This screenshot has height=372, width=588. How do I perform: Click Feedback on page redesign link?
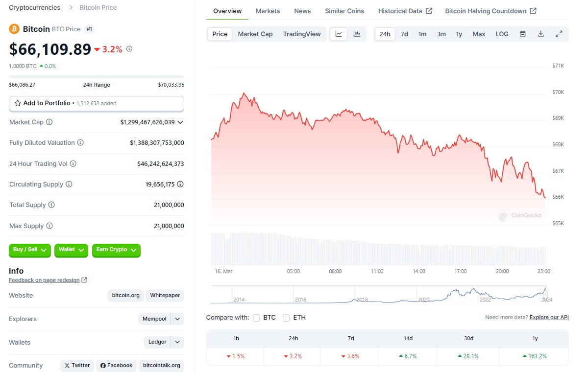coord(44,280)
